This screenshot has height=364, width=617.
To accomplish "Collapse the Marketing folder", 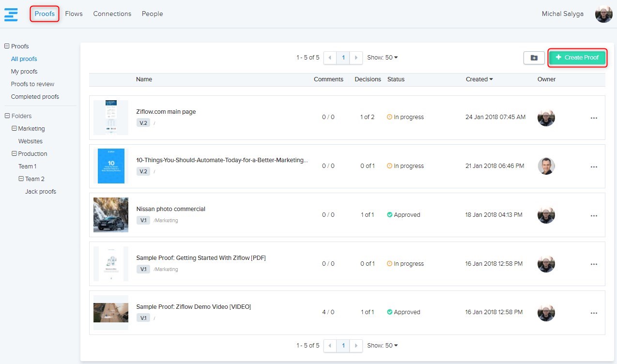I will (x=14, y=129).
